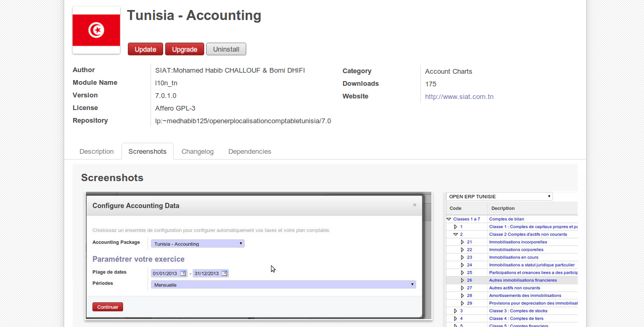Click the "Repository" field label
Image resolution: width=644 pixels, height=327 pixels.
[x=90, y=121]
